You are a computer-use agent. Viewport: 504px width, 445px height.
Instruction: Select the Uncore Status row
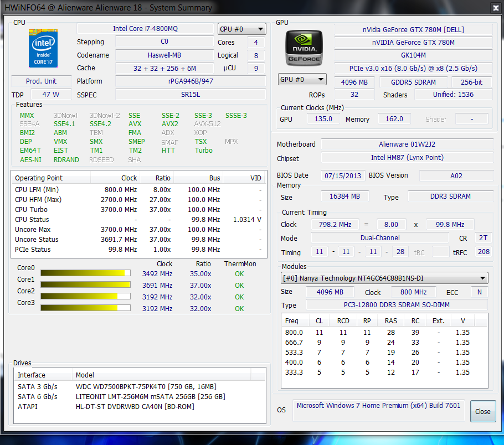139,239
